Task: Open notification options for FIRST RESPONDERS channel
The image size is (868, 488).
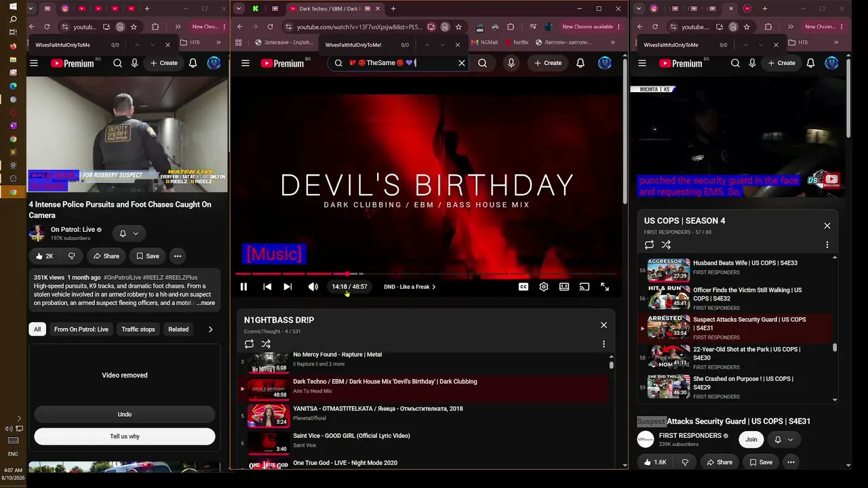Action: pos(784,439)
